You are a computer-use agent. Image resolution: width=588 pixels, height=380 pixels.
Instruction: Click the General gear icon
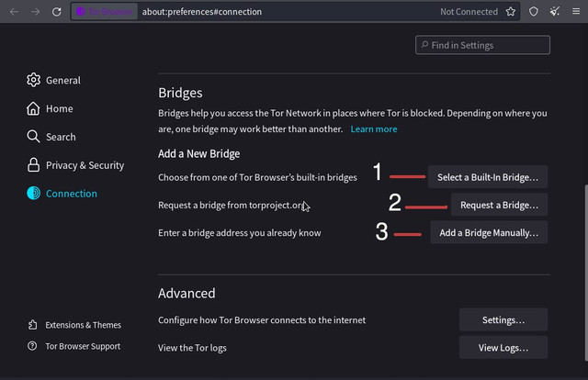(33, 80)
